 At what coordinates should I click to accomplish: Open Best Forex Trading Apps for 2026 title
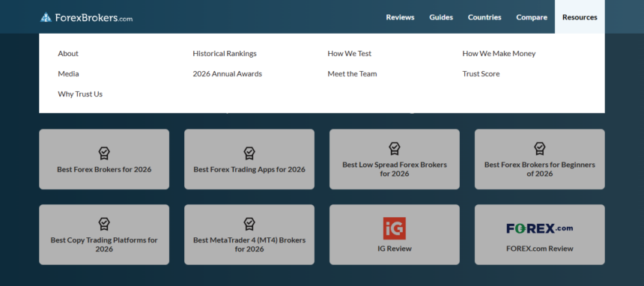[249, 169]
